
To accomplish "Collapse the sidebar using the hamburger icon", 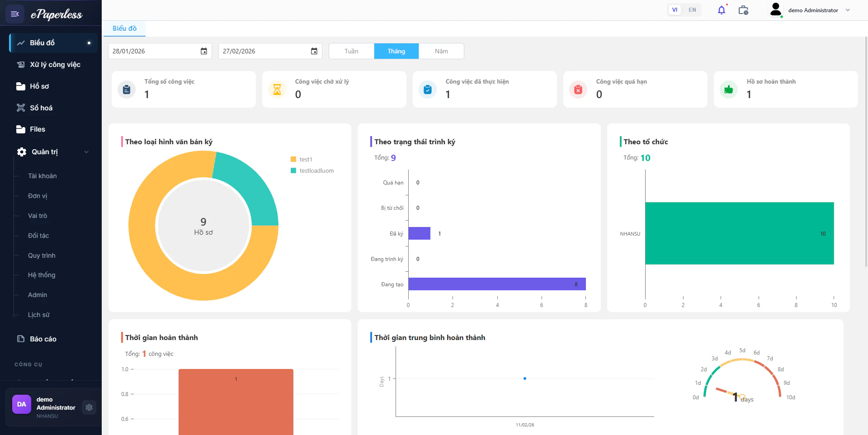I will pos(15,14).
